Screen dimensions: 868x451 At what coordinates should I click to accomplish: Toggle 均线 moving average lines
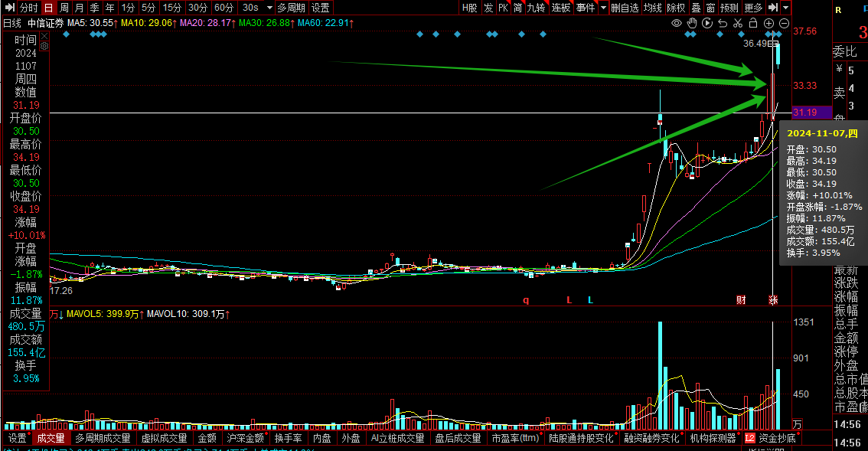point(653,8)
